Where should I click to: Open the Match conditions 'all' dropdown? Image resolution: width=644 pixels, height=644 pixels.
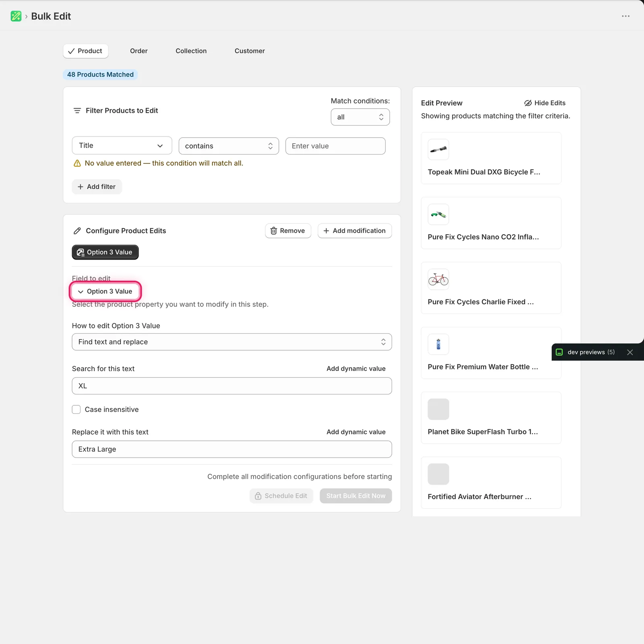point(360,117)
